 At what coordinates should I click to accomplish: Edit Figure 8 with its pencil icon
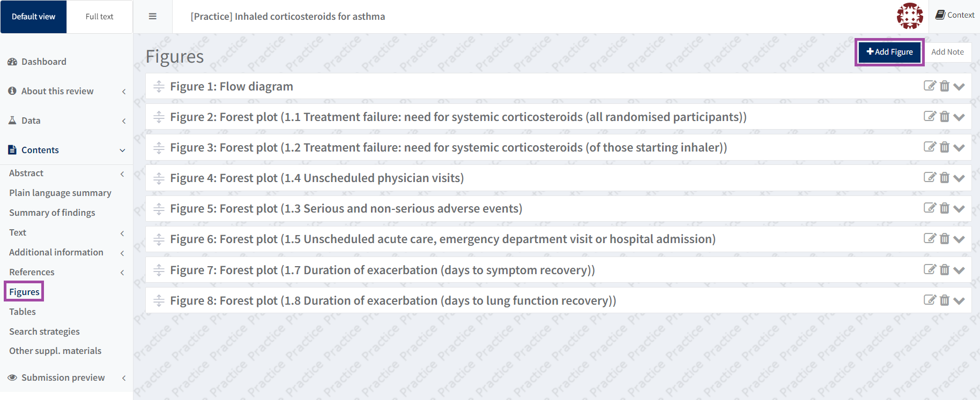[x=930, y=300]
